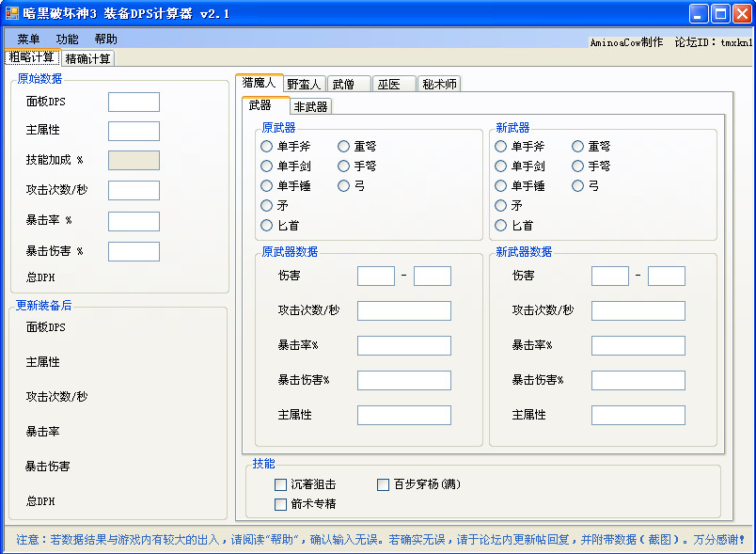
Task: Click the 论坛ID：tmxkn1 label
Action: [714, 42]
